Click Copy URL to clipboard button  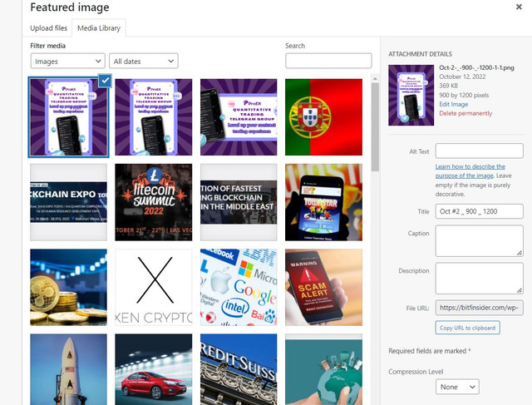coord(467,328)
